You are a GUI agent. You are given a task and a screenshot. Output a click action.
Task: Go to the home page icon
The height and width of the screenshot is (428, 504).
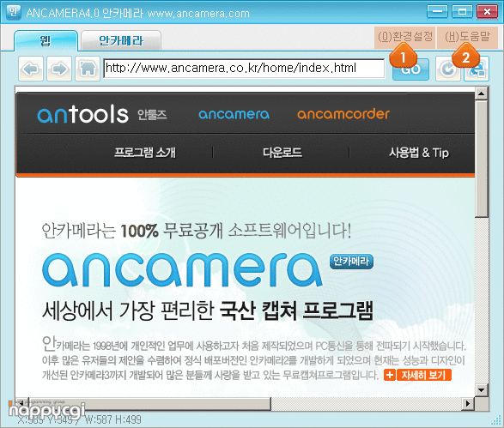[x=88, y=69]
